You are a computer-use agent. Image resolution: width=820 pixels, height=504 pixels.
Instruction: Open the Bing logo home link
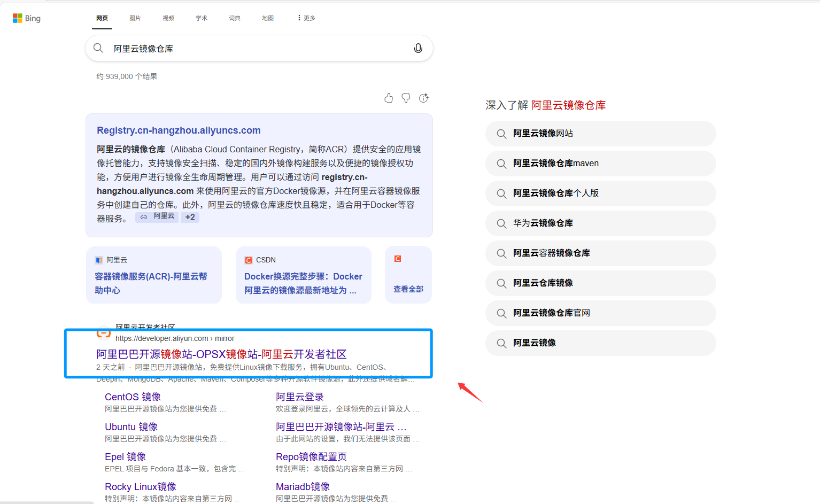point(27,18)
